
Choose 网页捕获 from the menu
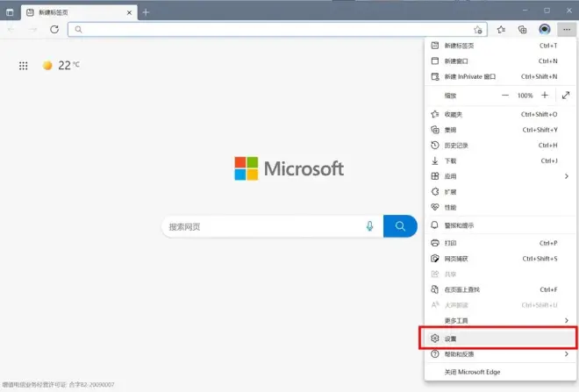(500, 259)
